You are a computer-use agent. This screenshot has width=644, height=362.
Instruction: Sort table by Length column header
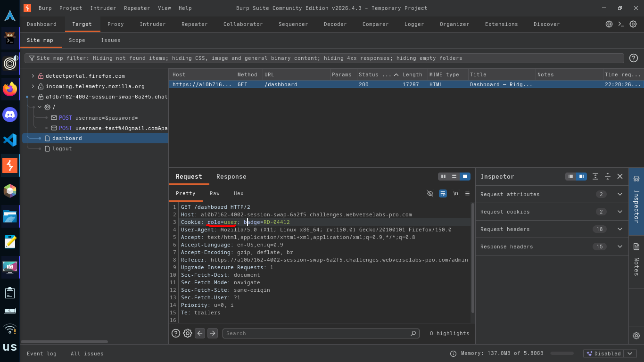click(413, 74)
